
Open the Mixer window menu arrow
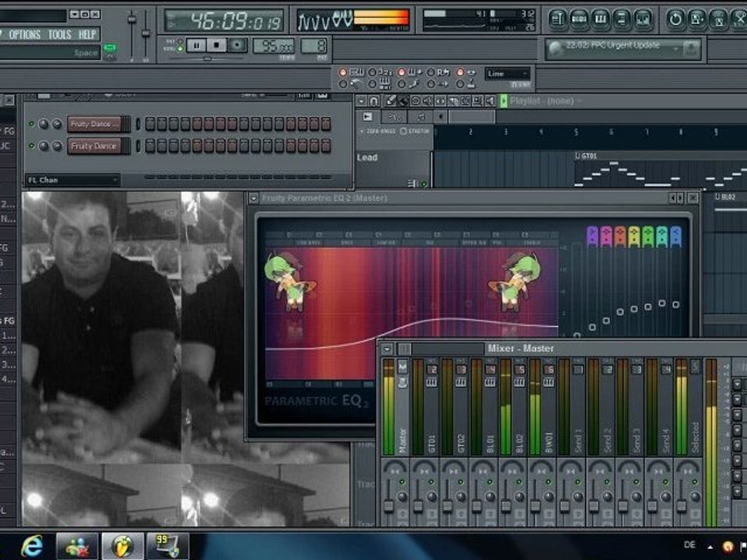tap(387, 349)
